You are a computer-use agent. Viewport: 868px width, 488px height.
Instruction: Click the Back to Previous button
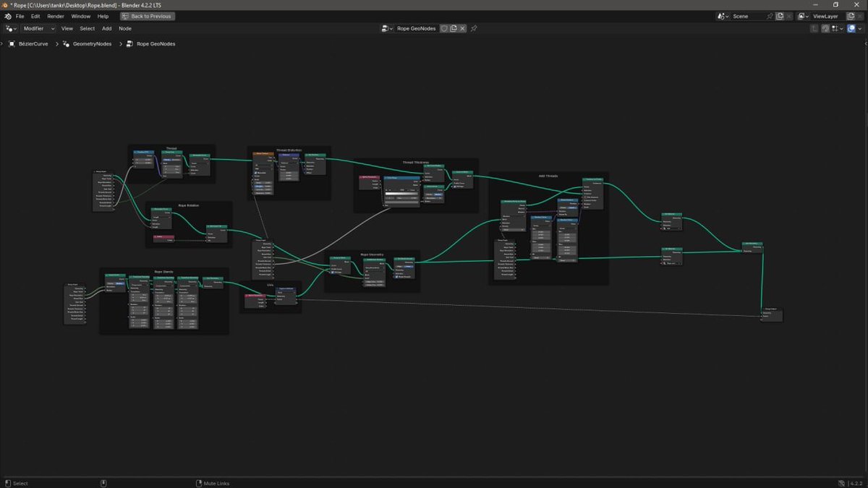point(147,15)
